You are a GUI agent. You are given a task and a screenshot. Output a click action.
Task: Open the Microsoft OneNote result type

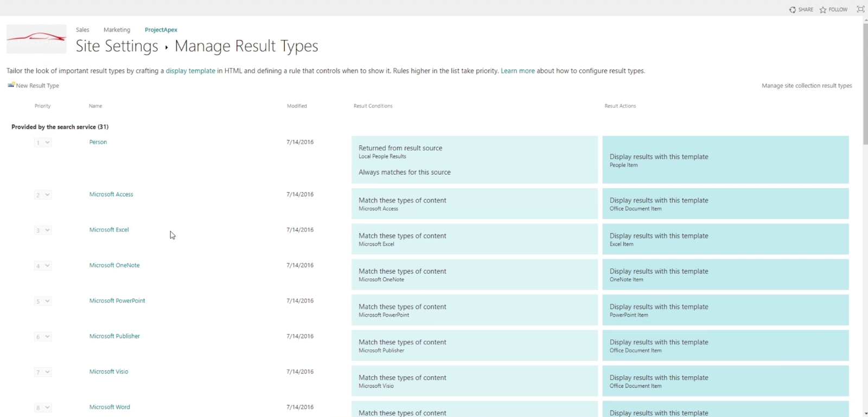(114, 265)
